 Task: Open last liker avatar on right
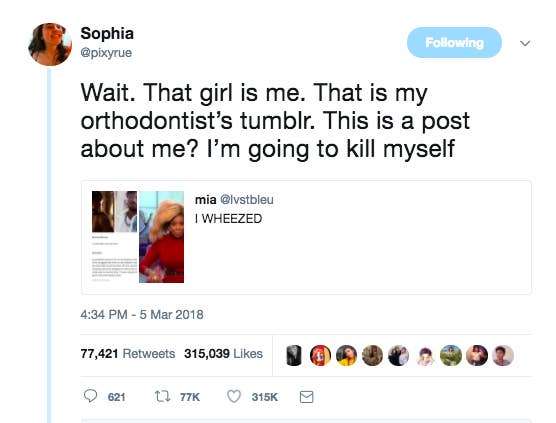point(503,355)
